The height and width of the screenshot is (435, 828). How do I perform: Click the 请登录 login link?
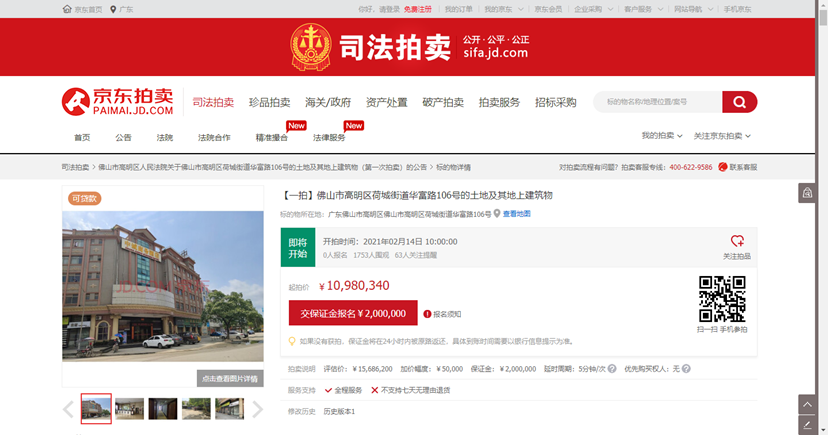pos(390,9)
